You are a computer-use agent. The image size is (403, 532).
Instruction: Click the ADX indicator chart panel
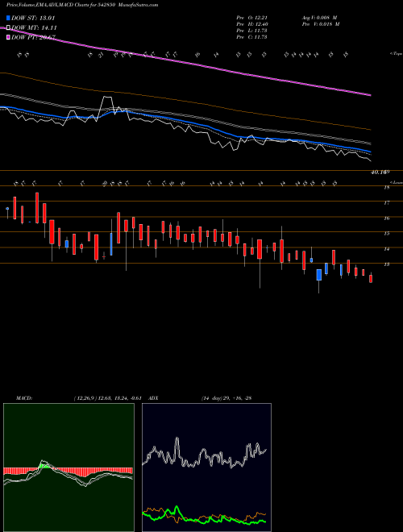pyautogui.click(x=206, y=468)
